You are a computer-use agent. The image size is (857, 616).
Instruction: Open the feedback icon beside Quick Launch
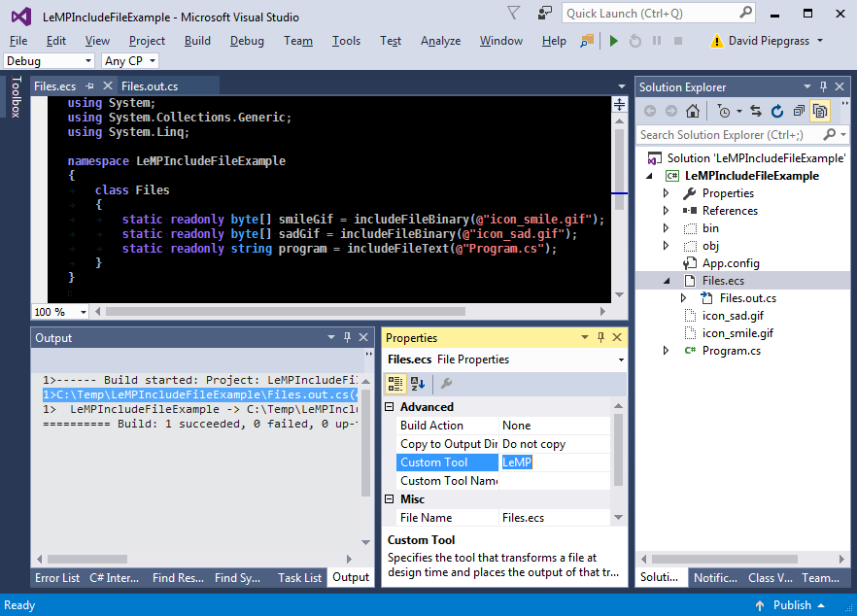click(544, 14)
